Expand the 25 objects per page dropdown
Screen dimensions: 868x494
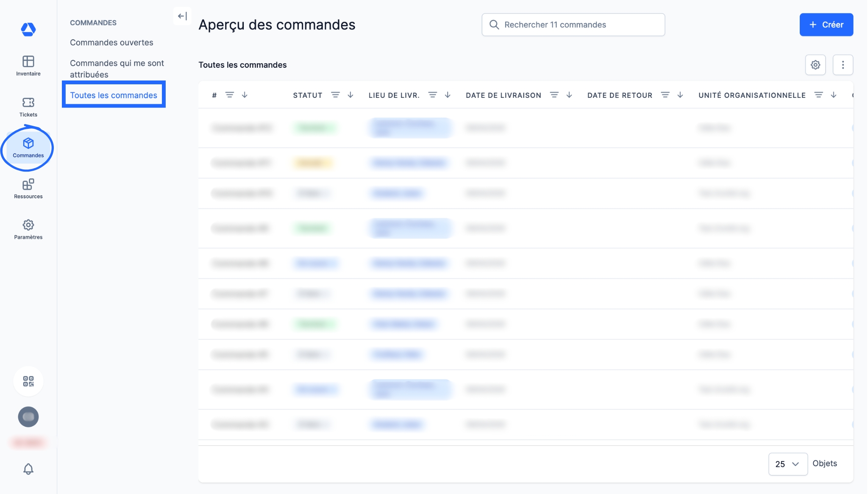(787, 464)
